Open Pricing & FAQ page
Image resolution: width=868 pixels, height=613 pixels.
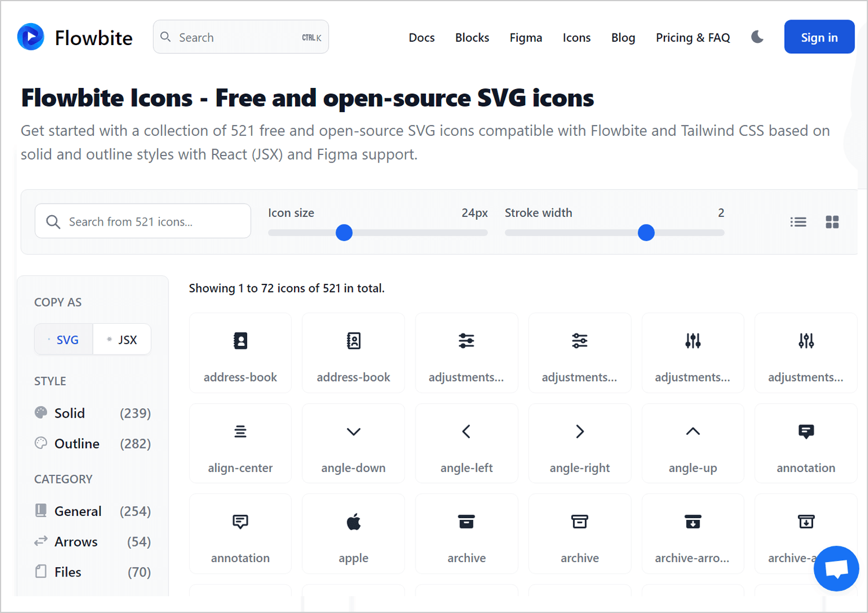693,38
